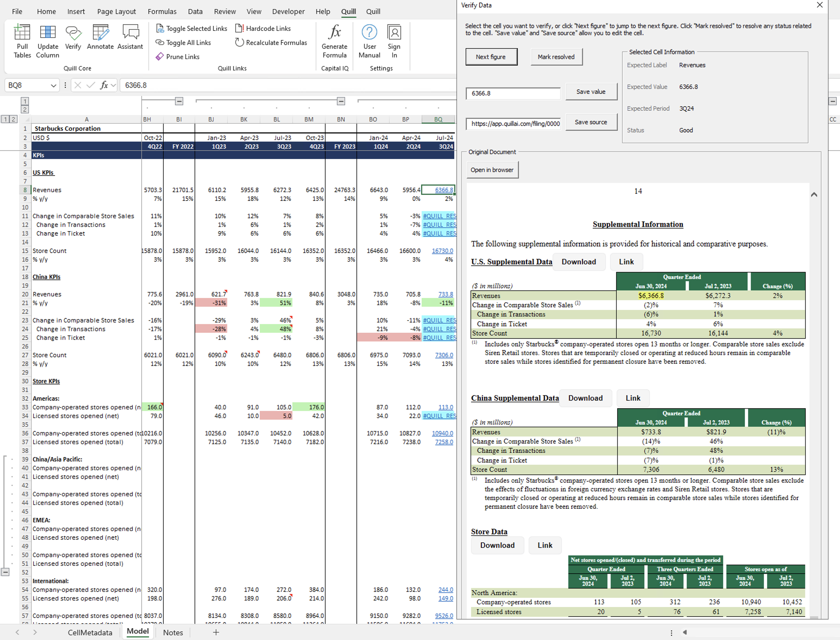Image resolution: width=840 pixels, height=640 pixels.
Task: Click the sheet tab options dots
Action: (671, 632)
